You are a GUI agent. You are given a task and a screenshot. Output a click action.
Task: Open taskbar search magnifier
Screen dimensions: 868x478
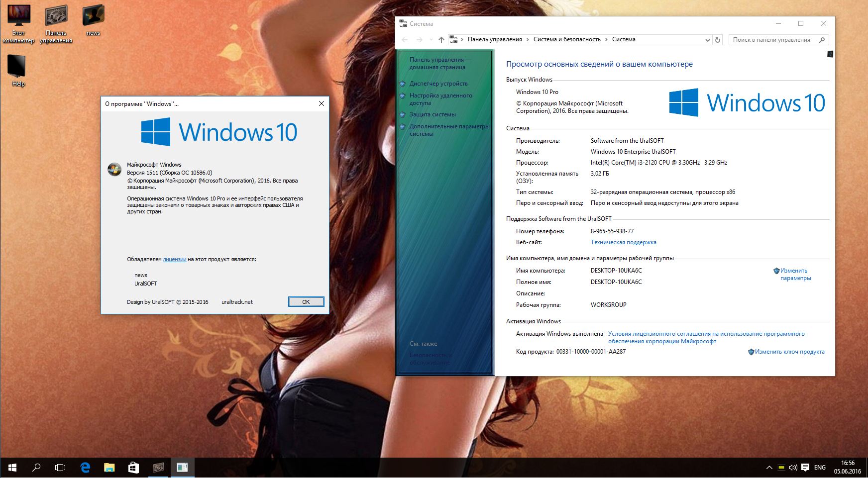click(x=36, y=468)
